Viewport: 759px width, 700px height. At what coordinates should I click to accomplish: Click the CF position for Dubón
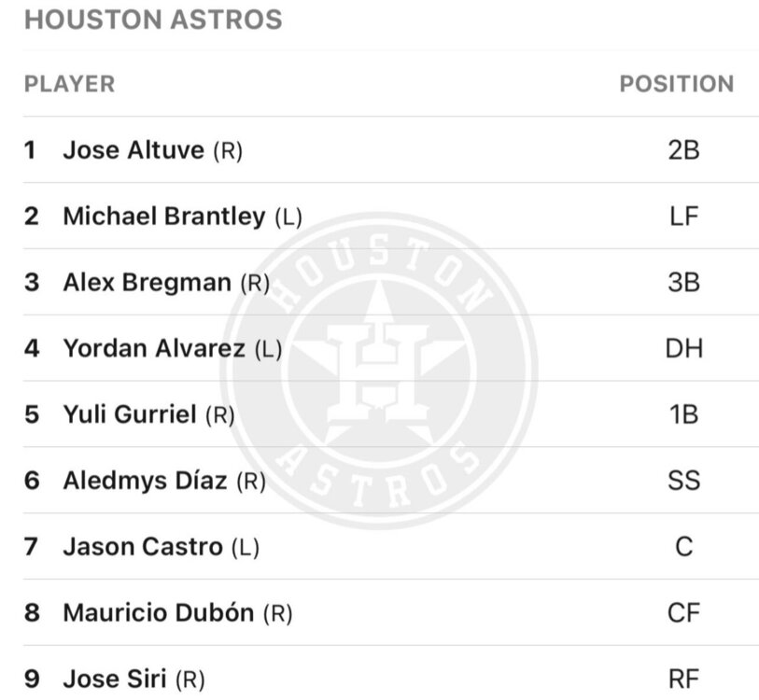point(683,613)
